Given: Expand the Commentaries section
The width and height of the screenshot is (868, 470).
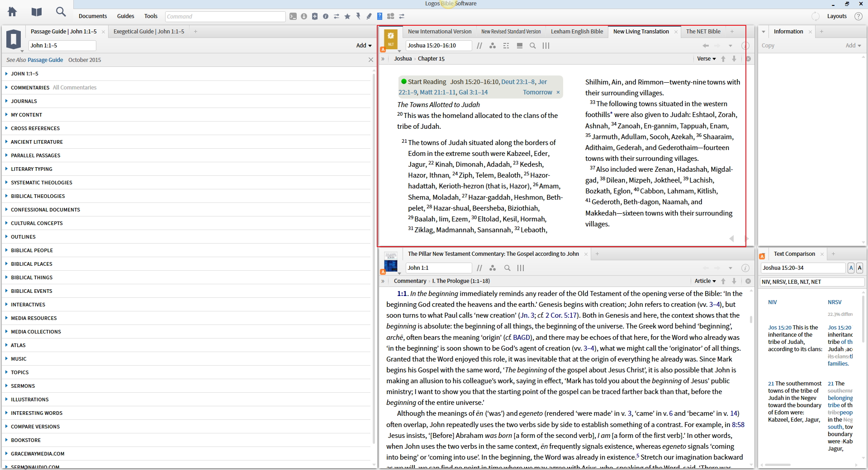Looking at the screenshot, I should [x=6, y=87].
